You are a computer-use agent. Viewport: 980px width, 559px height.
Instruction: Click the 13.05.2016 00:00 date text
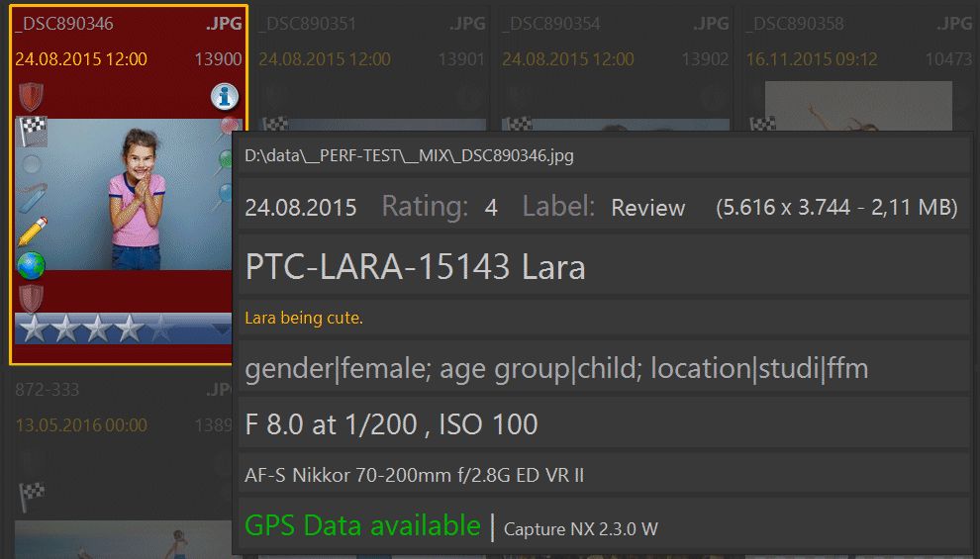(x=81, y=425)
